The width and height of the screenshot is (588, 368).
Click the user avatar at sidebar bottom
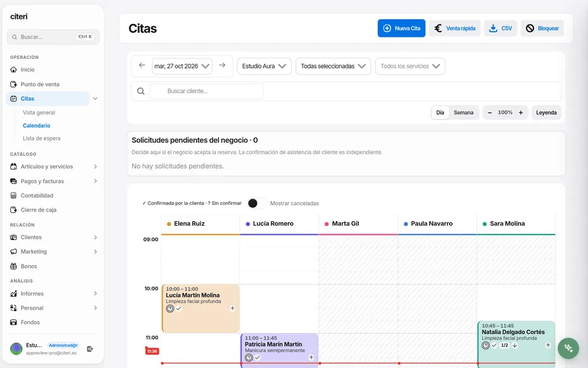pos(16,349)
